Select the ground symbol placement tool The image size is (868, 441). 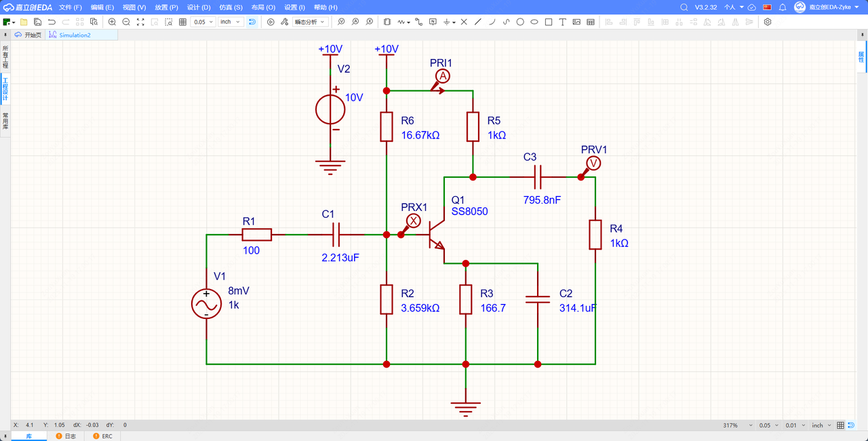coord(448,22)
